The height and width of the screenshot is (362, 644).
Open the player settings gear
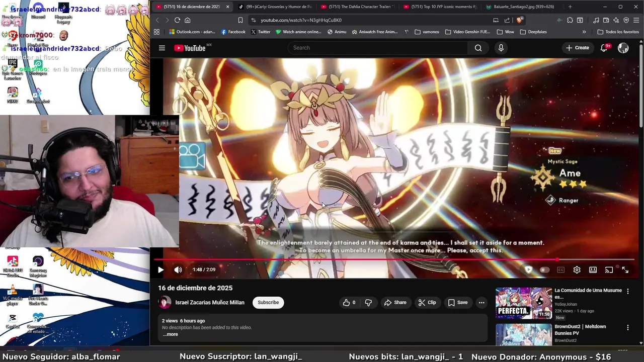pyautogui.click(x=577, y=270)
